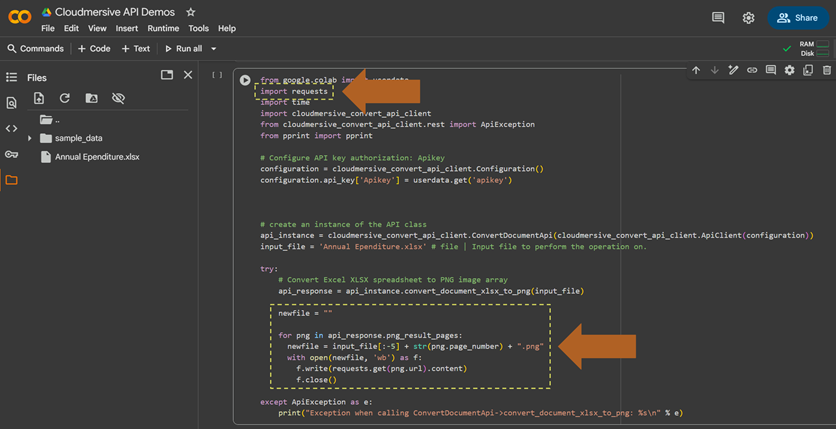This screenshot has height=429, width=836.
Task: Open the Code snippets panel
Action: pos(12,129)
